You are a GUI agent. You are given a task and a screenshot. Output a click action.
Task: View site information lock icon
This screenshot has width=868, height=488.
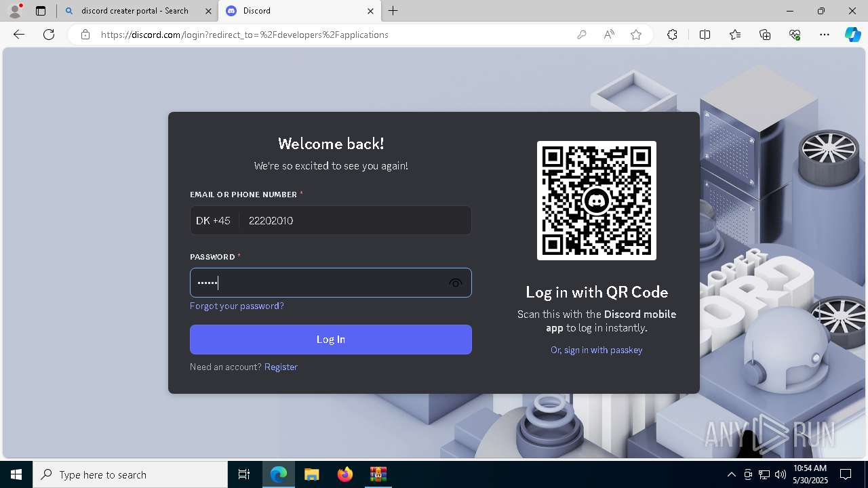(x=85, y=35)
